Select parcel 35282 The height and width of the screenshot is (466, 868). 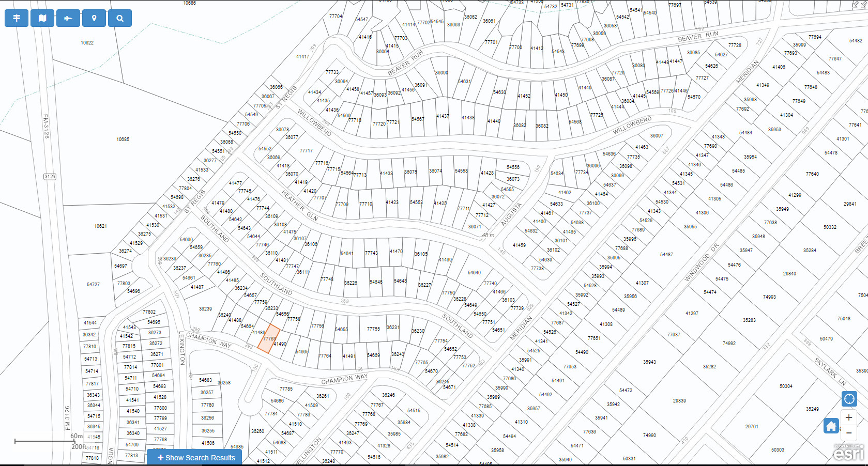coord(709,367)
